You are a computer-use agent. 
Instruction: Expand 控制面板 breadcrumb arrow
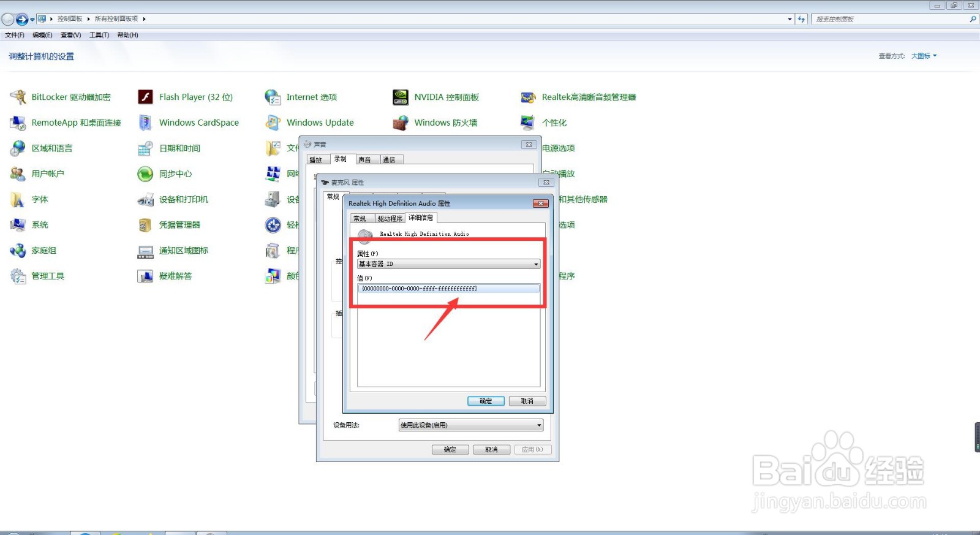pos(89,19)
